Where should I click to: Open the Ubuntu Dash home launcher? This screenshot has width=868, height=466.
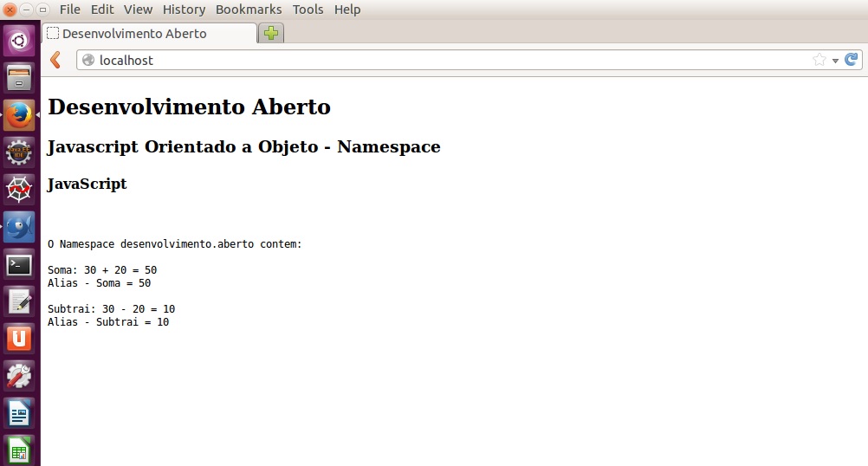click(x=19, y=40)
